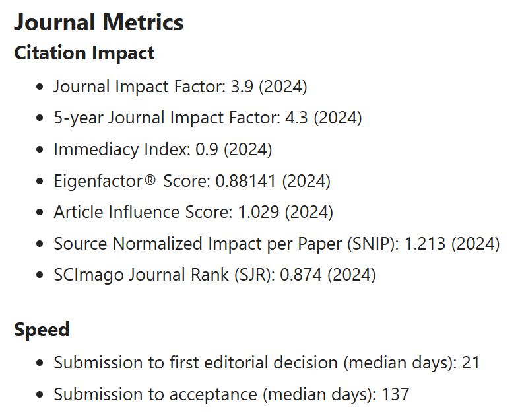Select the Eigenfactor score value 0.88141
This screenshot has height=420, width=520.
point(251,181)
